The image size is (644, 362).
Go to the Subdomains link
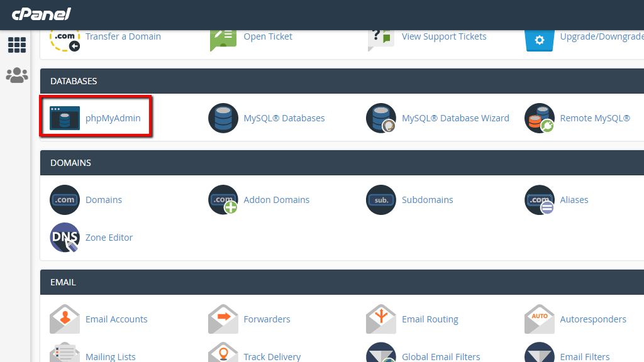tap(427, 200)
